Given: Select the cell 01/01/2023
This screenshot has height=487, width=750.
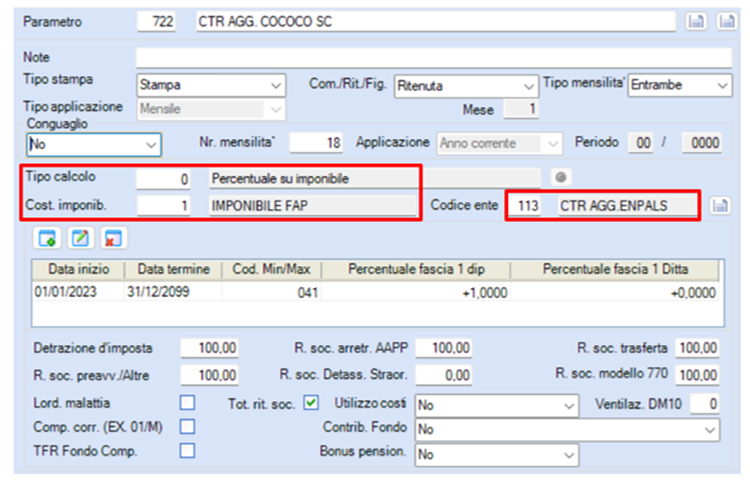Looking at the screenshot, I should [x=78, y=291].
